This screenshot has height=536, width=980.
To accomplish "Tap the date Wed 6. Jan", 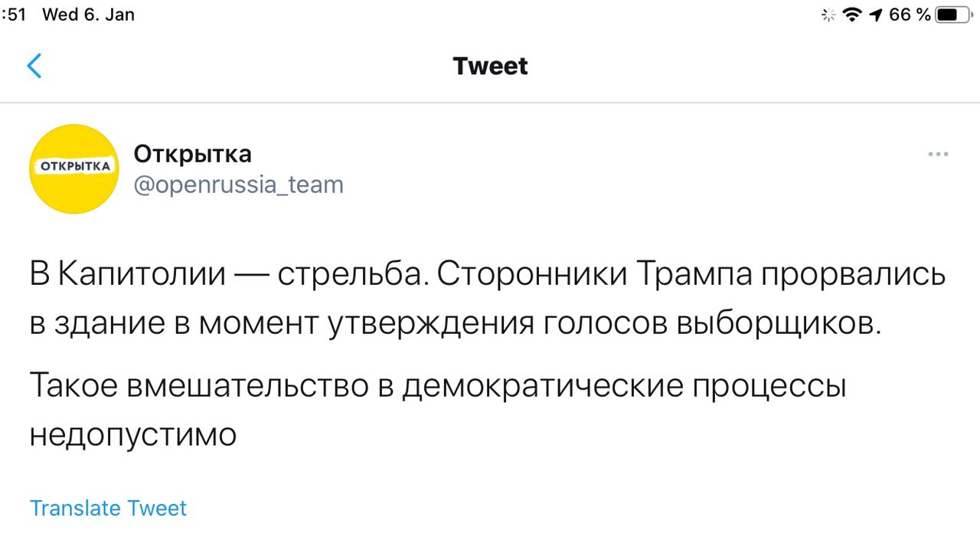I will (88, 15).
